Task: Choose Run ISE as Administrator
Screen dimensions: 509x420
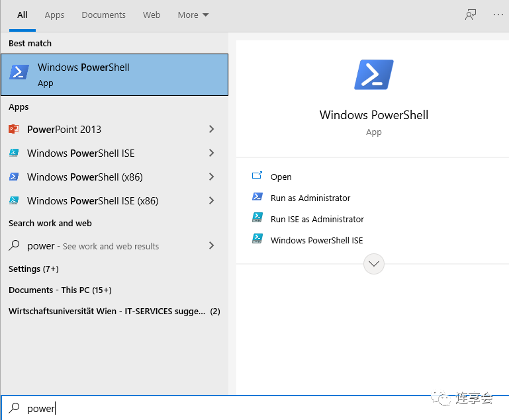Action: click(317, 219)
